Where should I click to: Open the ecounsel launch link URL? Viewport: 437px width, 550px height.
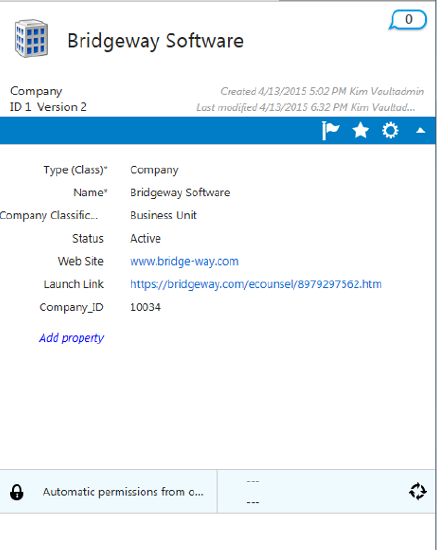[256, 284]
